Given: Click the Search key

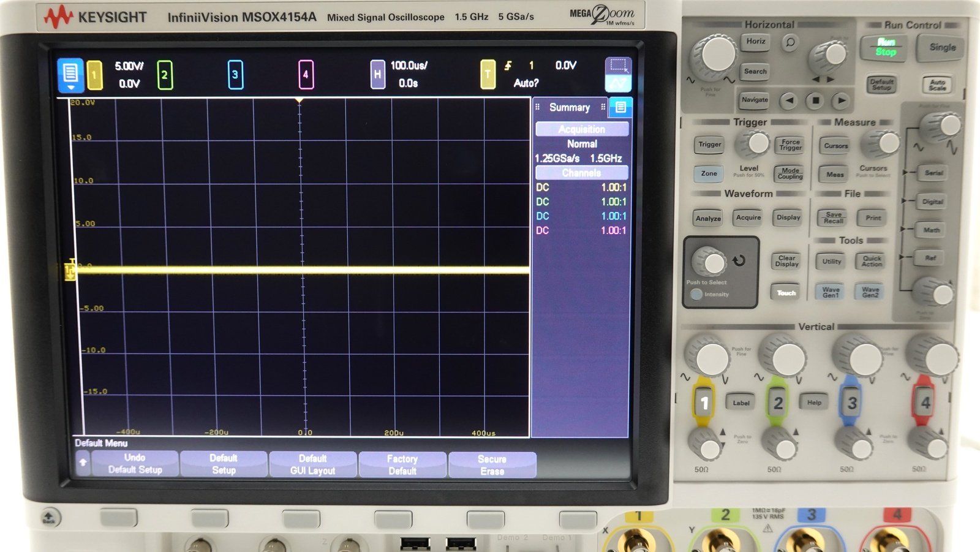Looking at the screenshot, I should [755, 72].
